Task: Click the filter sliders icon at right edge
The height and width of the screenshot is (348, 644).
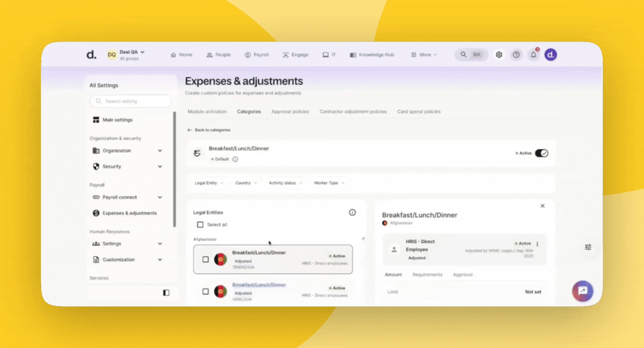Action: click(588, 247)
